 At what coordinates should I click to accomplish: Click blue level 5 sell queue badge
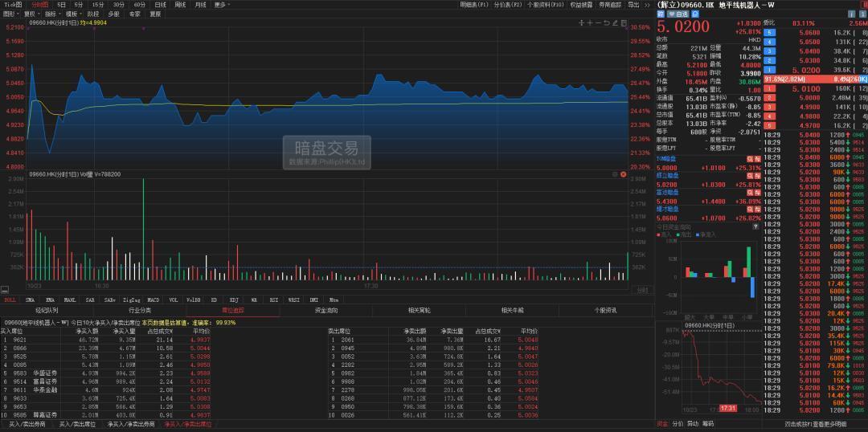point(768,33)
